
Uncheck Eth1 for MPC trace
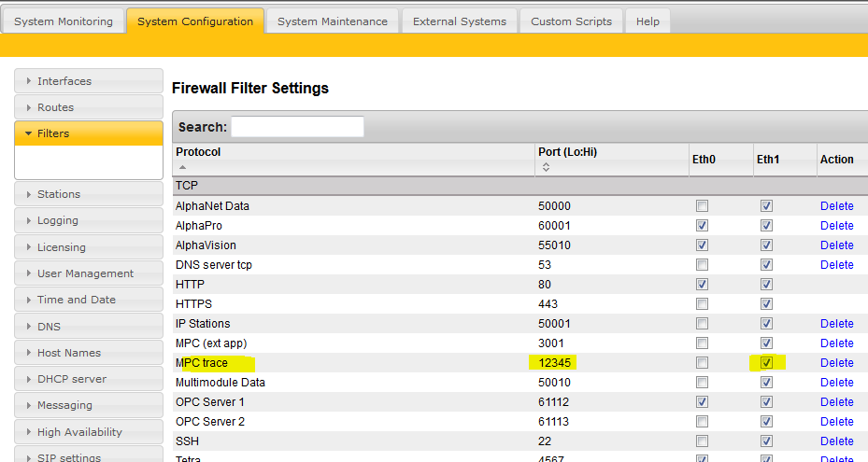pyautogui.click(x=766, y=363)
